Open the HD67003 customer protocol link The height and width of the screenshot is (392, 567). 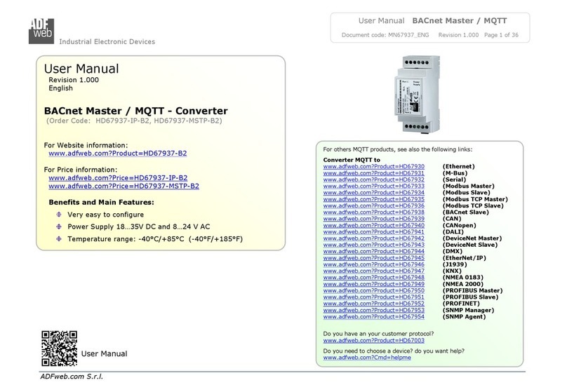[374, 340]
